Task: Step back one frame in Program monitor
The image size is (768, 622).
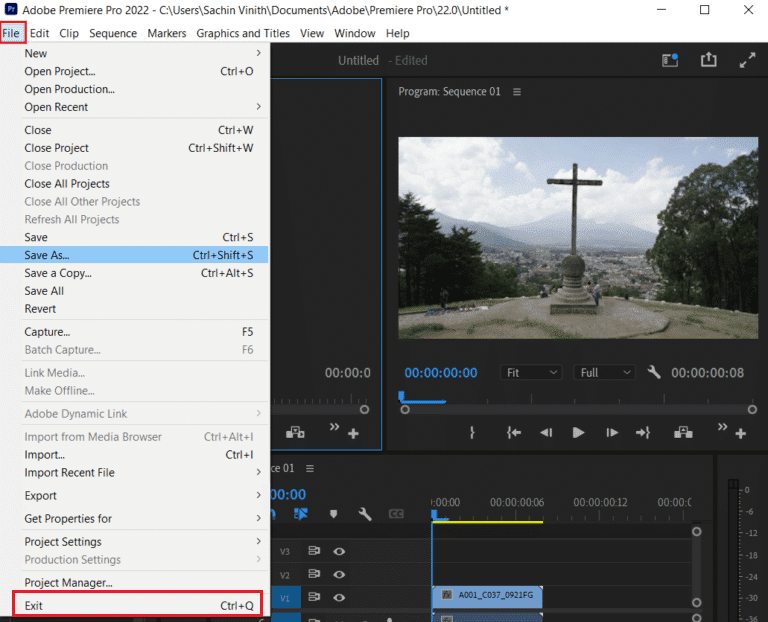Action: click(x=546, y=432)
